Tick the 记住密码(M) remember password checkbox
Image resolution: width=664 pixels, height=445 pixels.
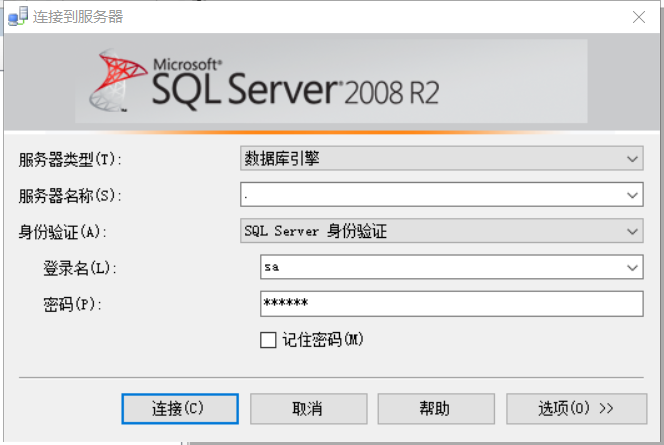click(x=268, y=340)
